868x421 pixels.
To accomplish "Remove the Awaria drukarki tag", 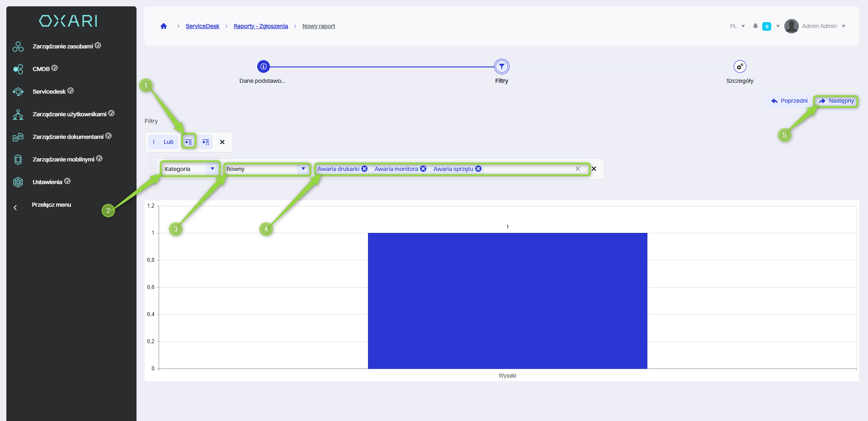I will click(x=364, y=169).
